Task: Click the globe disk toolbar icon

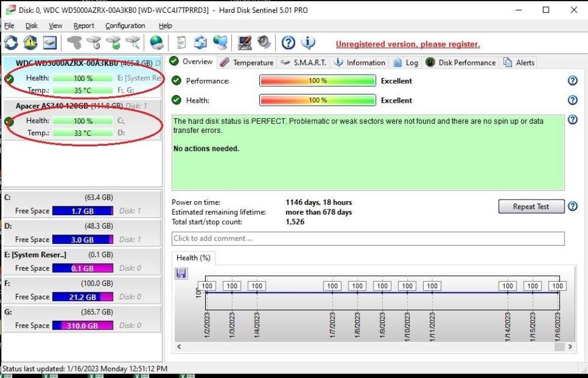Action: point(156,43)
